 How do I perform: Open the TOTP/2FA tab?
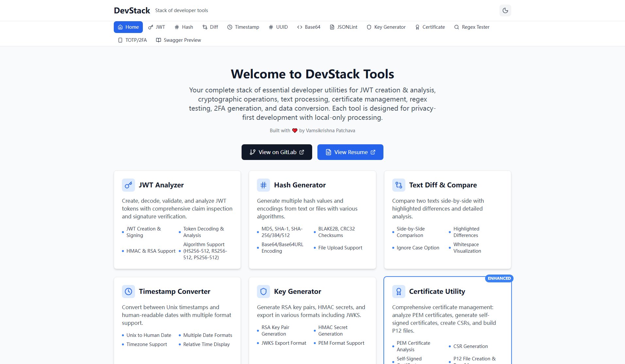coord(132,40)
